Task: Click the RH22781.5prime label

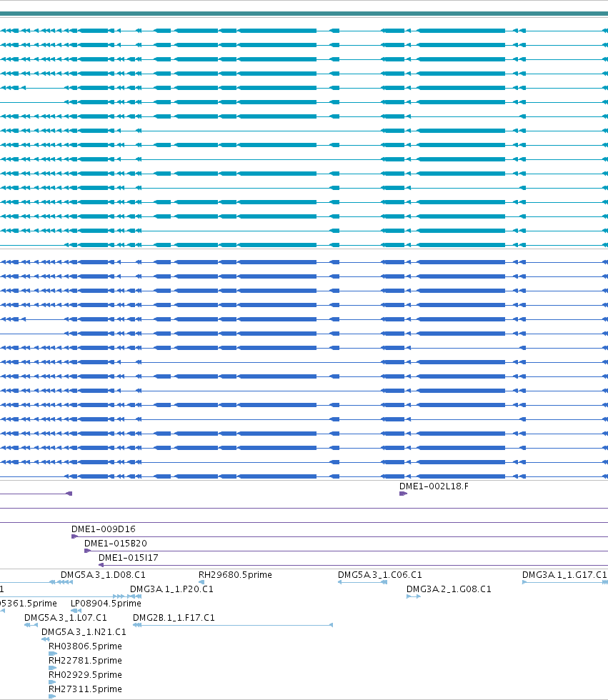Action: [85, 660]
